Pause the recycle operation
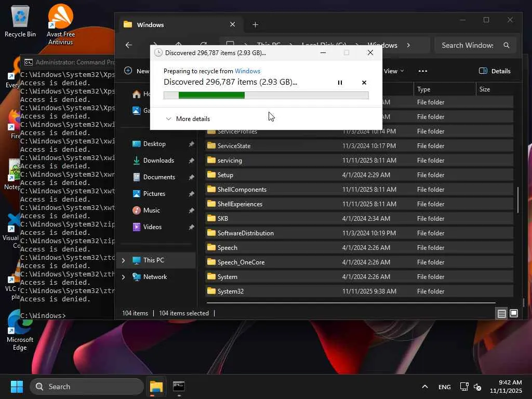This screenshot has height=399, width=532. click(x=340, y=83)
